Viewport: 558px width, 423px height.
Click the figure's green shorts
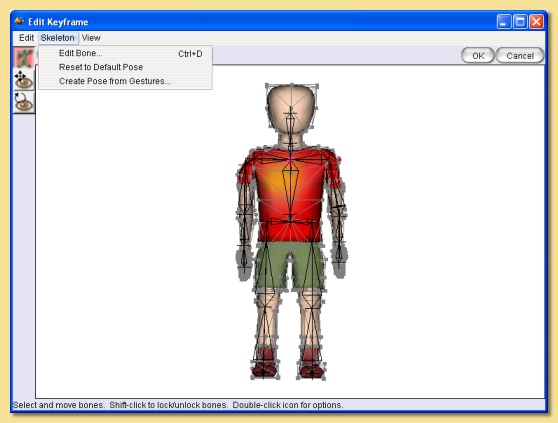(290, 266)
